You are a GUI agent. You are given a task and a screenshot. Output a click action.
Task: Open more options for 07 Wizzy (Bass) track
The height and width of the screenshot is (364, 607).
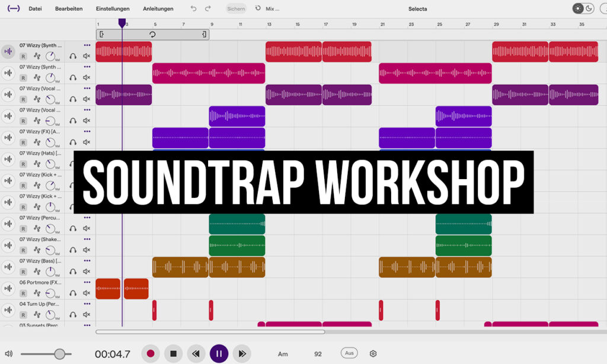pyautogui.click(x=87, y=261)
